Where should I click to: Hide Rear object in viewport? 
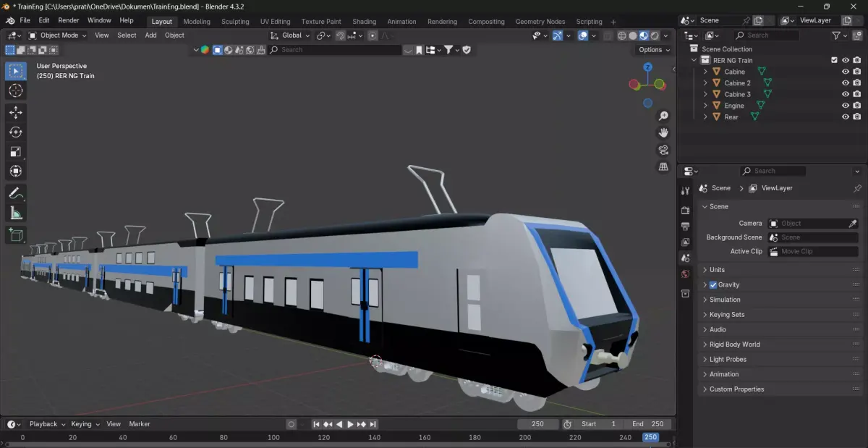point(845,117)
